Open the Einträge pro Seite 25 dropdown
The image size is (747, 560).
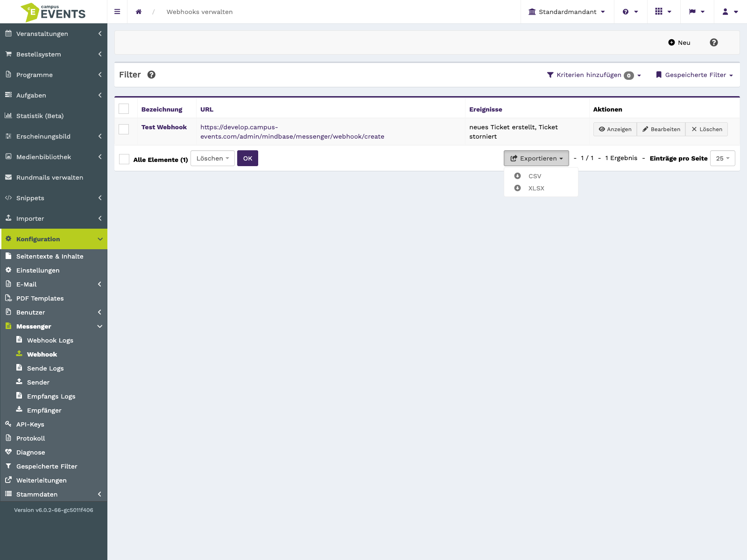point(722,158)
